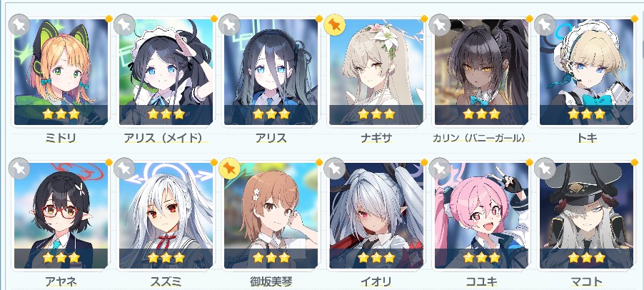Screen dimensions: 644x290
Task: Click pin icon on スズミ card
Action: click(124, 169)
